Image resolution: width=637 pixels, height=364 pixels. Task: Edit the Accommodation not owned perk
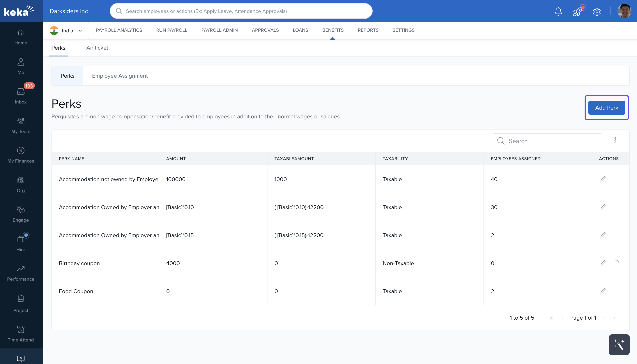tap(603, 179)
